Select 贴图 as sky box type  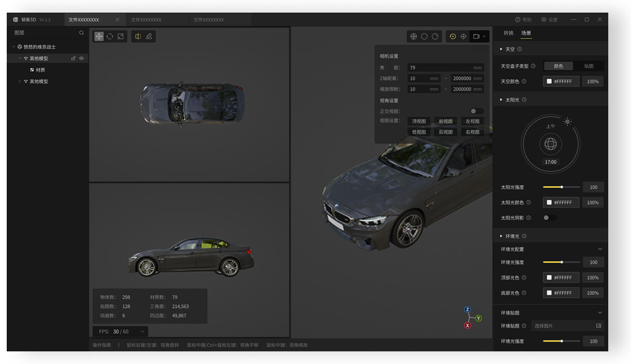[x=588, y=66]
